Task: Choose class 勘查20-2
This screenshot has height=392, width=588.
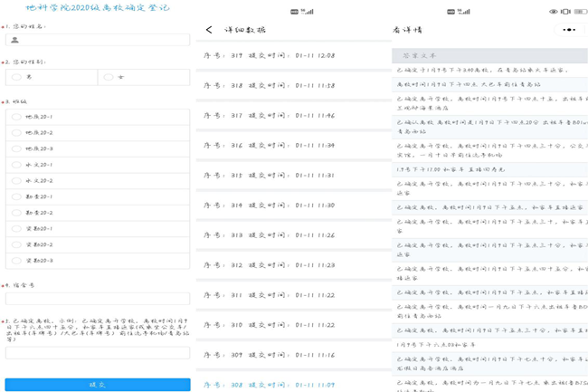Action: tap(98, 213)
